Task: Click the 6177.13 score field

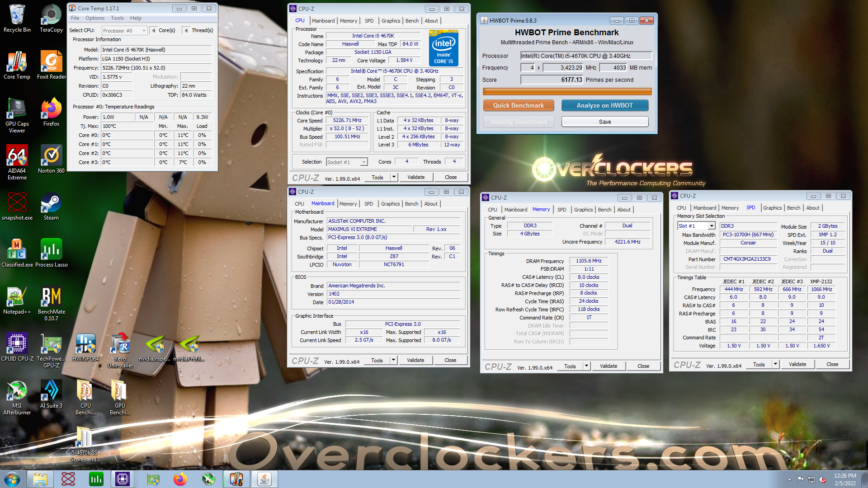Action: (x=552, y=80)
